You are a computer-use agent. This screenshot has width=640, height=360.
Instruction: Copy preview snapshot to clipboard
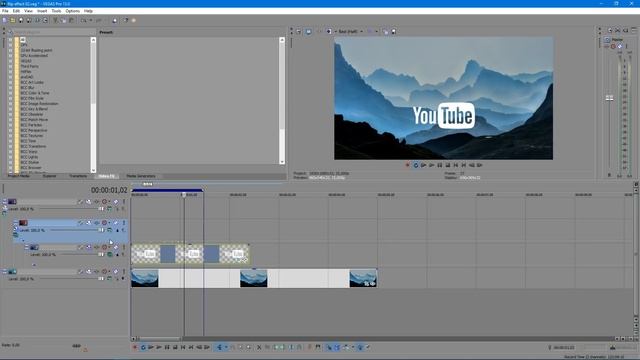385,31
